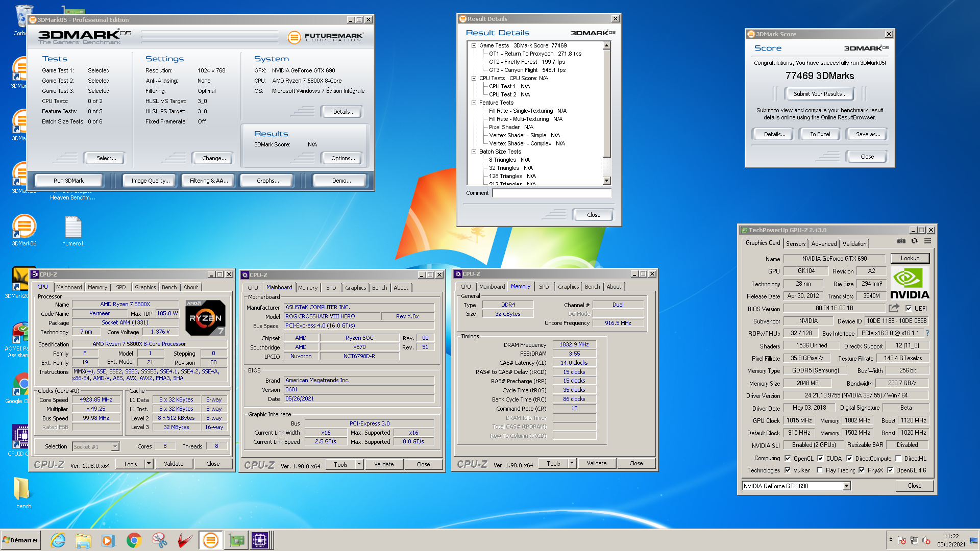Click the Run 3DMark button
The width and height of the screenshot is (980, 551).
point(68,181)
